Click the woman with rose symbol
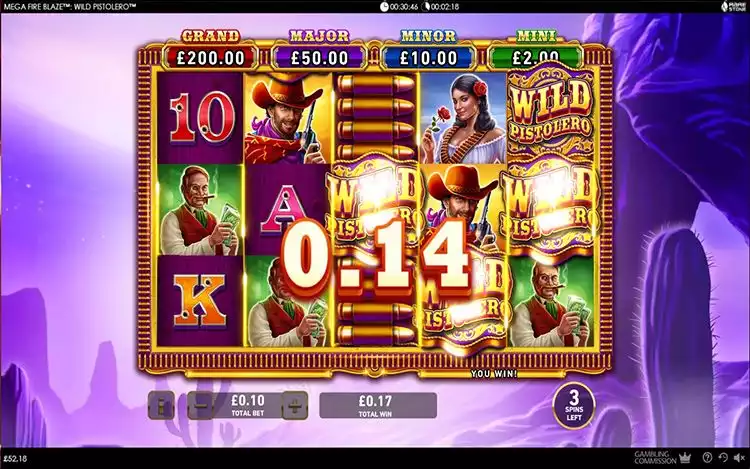750x469 pixels. click(463, 117)
